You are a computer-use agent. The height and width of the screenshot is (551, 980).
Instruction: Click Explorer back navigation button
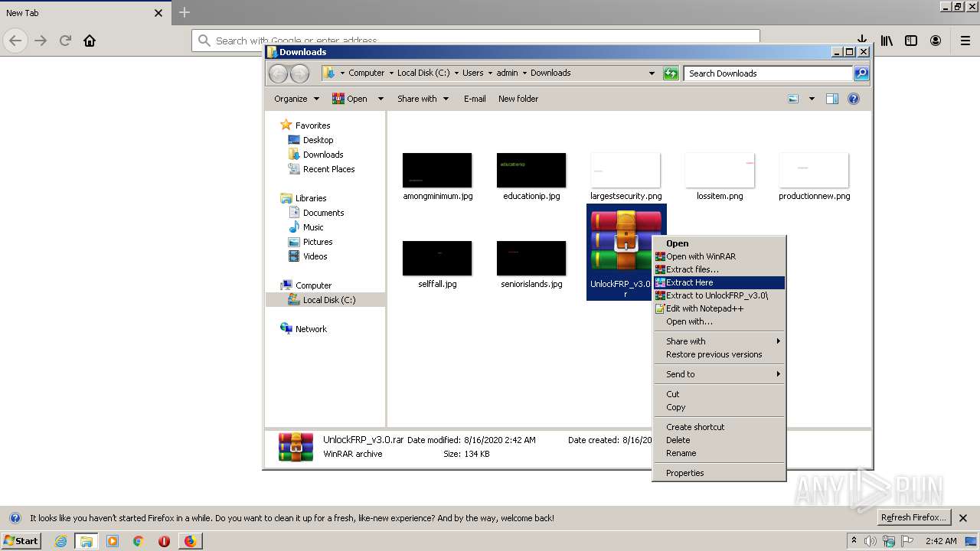tap(278, 73)
